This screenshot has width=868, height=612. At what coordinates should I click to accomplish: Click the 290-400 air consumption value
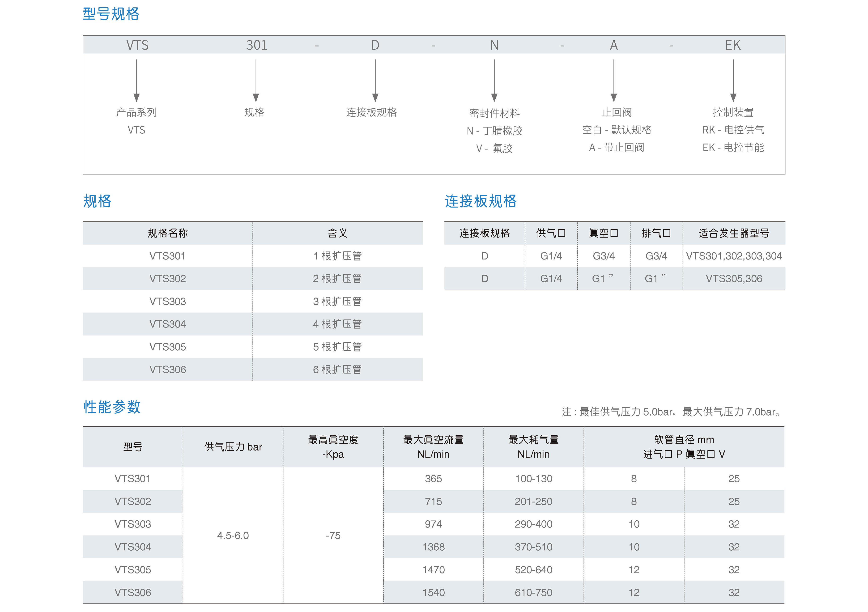(533, 524)
